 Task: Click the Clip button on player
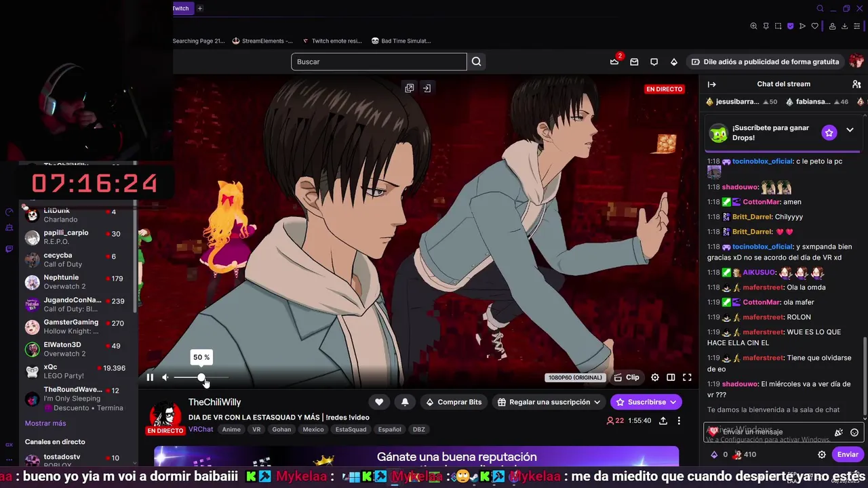[627, 378]
